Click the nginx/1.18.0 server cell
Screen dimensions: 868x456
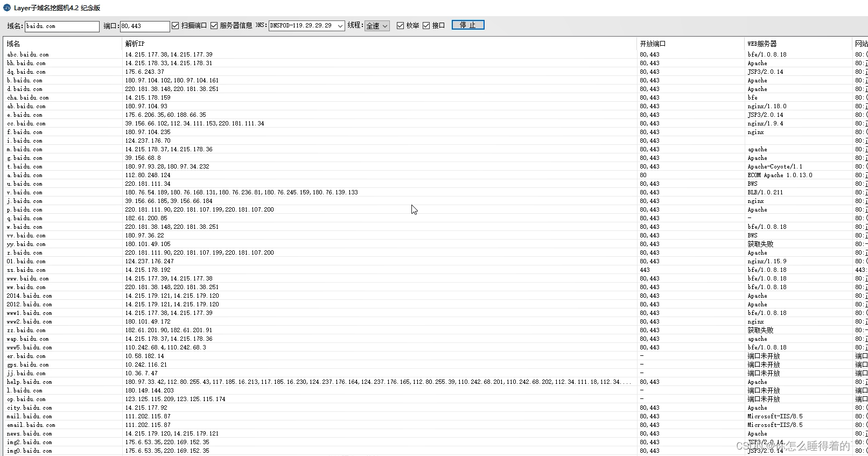tap(767, 106)
